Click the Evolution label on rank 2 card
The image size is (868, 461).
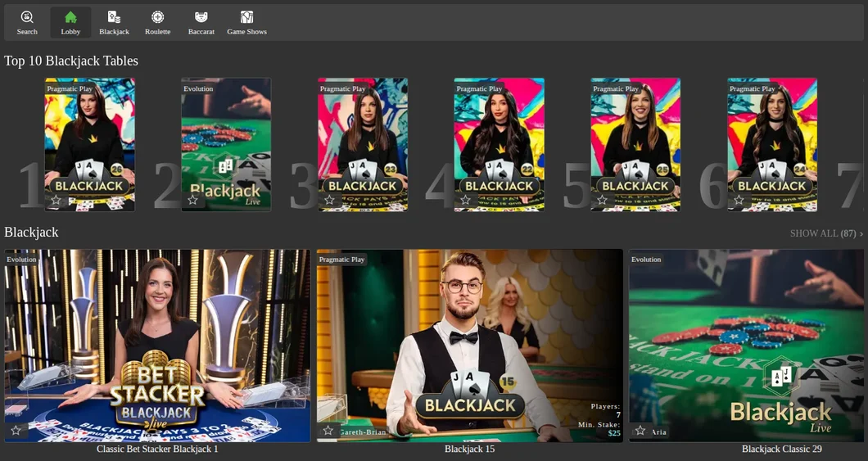(x=198, y=88)
